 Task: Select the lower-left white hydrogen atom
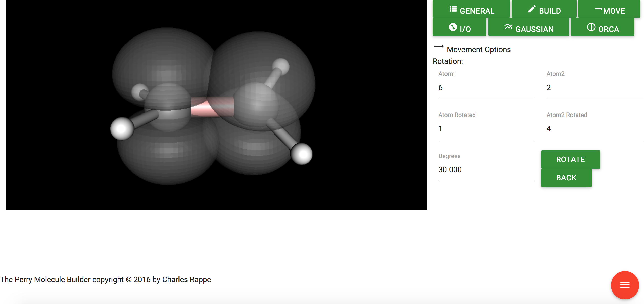tap(122, 129)
